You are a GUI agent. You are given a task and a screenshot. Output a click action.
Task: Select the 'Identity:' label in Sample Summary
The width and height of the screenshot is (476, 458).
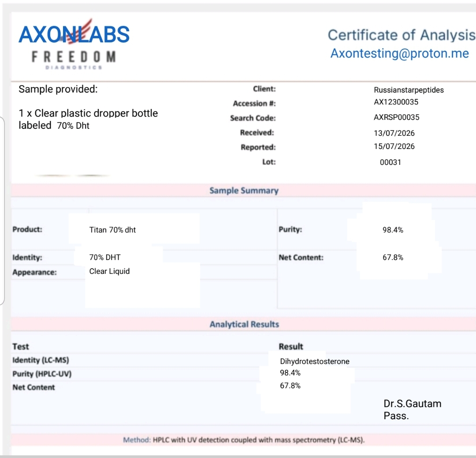(27, 257)
